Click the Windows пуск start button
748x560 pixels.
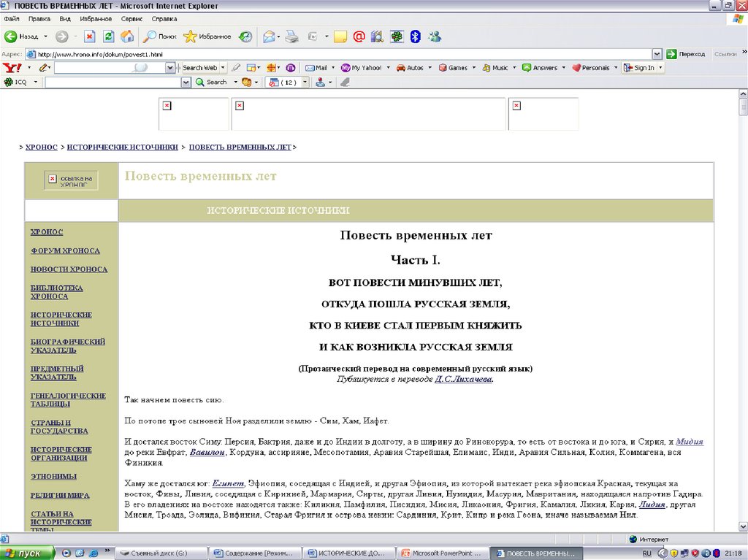pyautogui.click(x=28, y=553)
